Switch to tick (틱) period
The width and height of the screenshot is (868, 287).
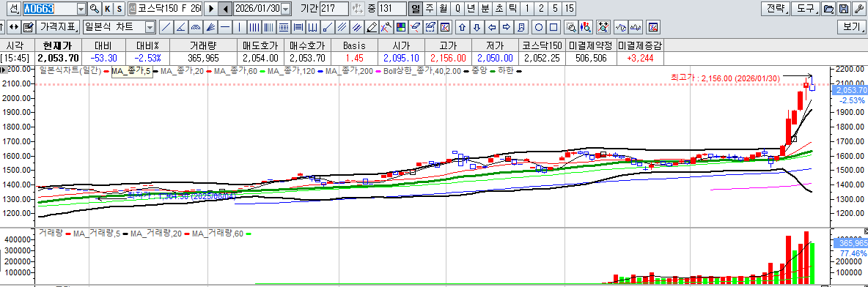click(512, 9)
